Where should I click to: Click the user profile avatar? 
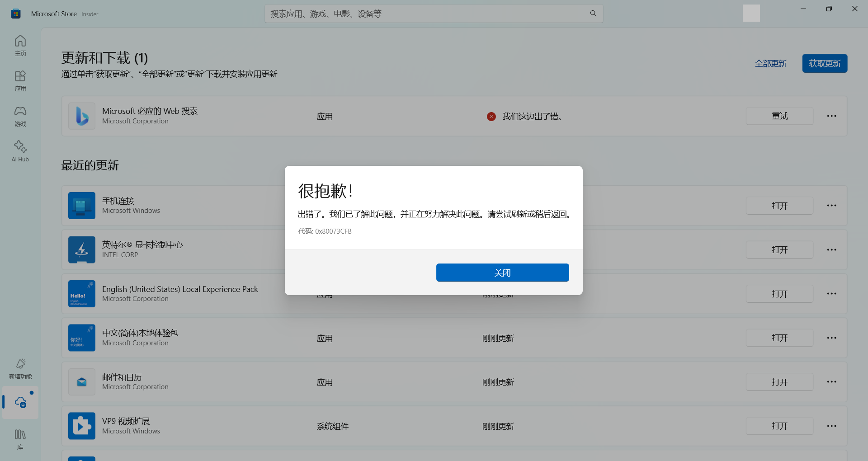pyautogui.click(x=751, y=13)
